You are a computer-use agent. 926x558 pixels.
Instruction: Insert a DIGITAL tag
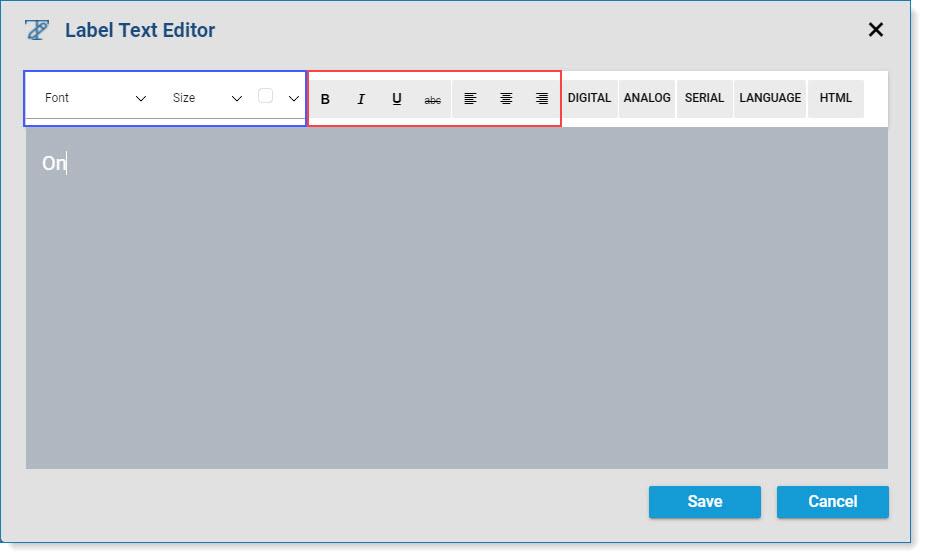tap(589, 98)
